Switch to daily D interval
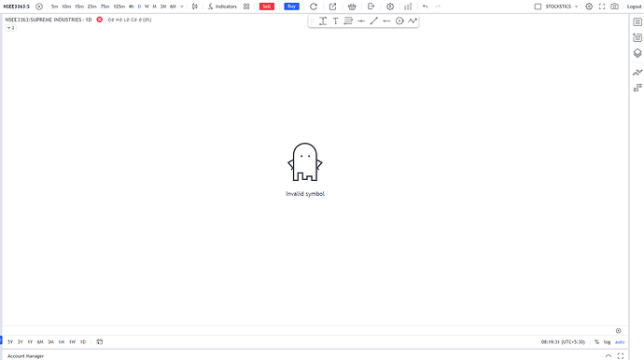The width and height of the screenshot is (644, 360). click(x=139, y=7)
